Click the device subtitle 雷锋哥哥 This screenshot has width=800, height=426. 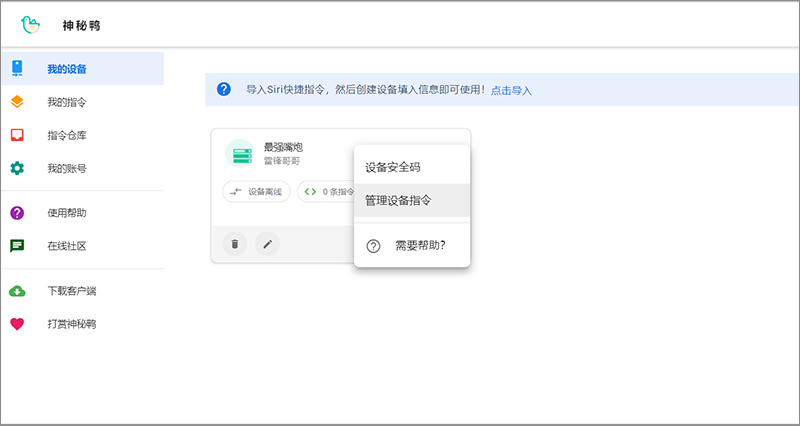point(282,161)
